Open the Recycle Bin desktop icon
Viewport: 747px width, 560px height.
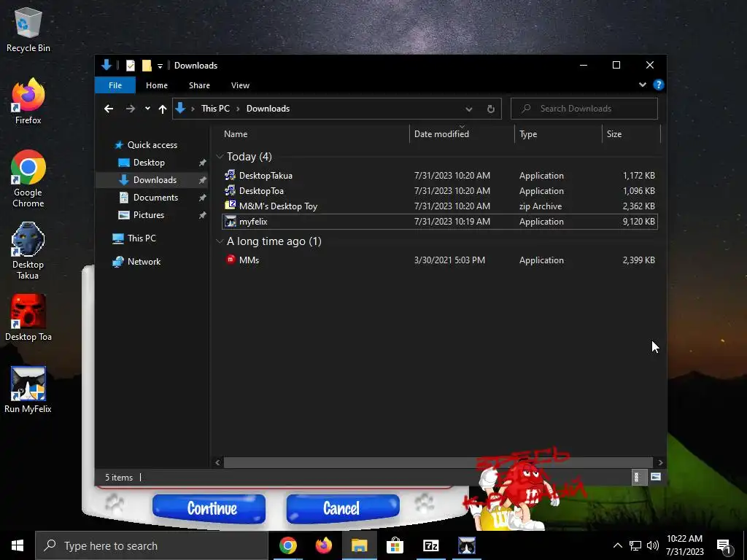tap(28, 30)
